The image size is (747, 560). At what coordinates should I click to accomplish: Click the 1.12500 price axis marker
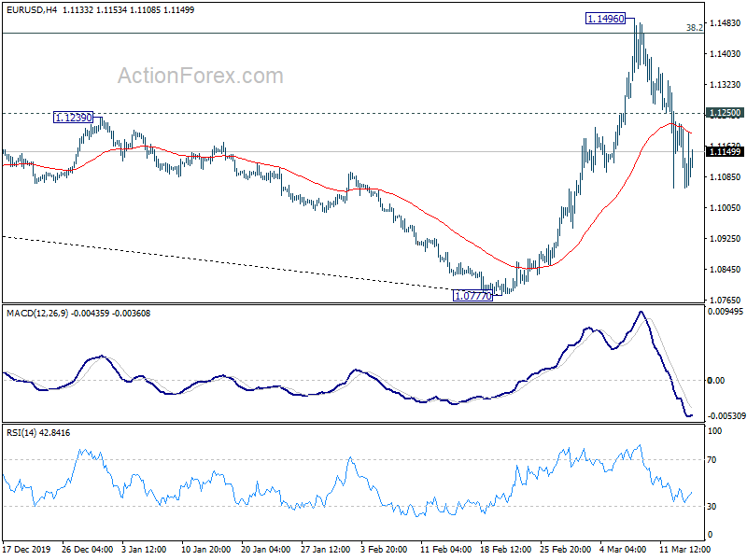pyautogui.click(x=725, y=113)
